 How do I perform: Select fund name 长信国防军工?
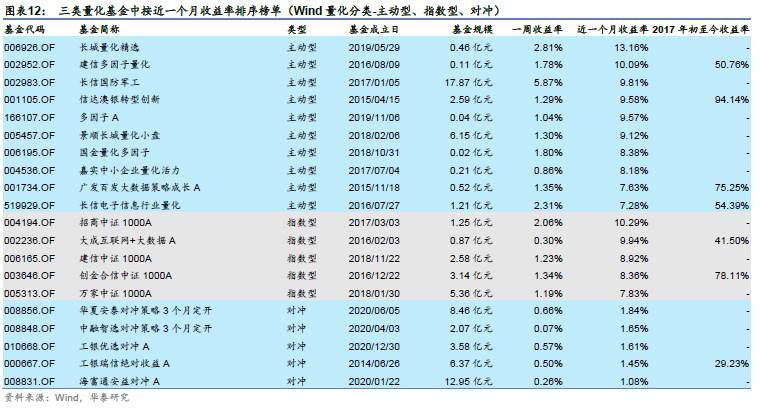[x=109, y=82]
